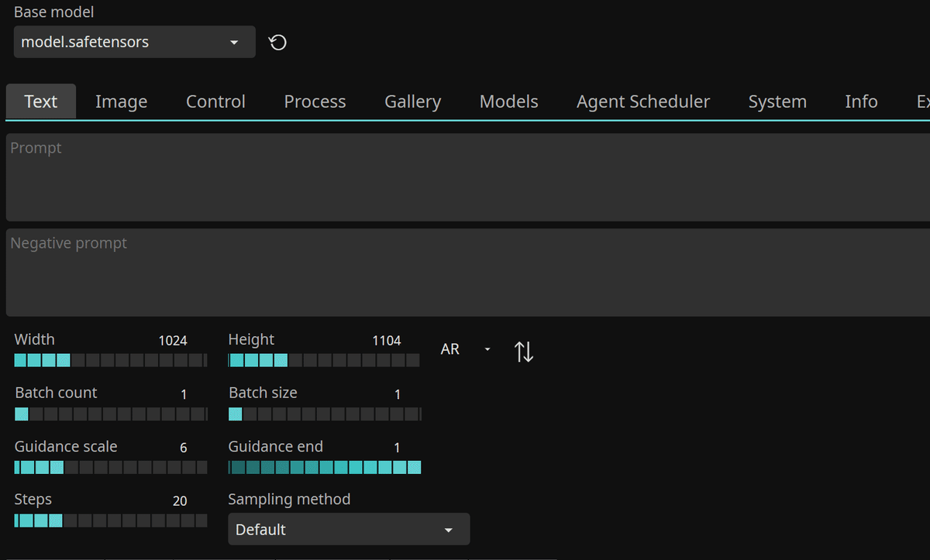This screenshot has width=930, height=560.
Task: Swap width and height values
Action: coord(524,352)
